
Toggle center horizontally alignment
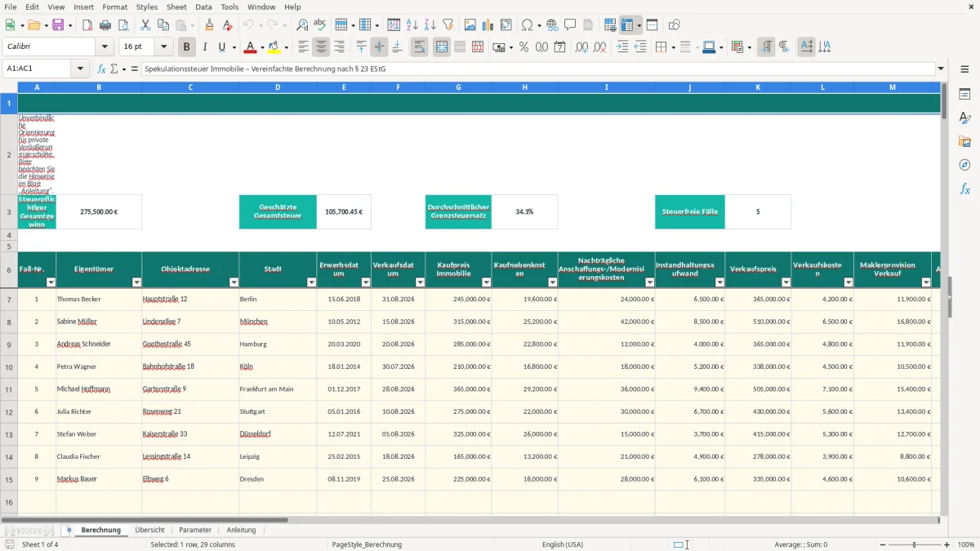321,47
